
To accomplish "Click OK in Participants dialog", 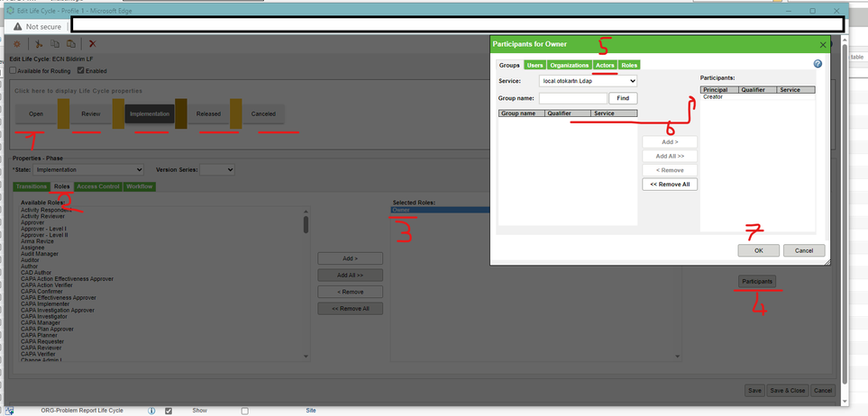I will coord(758,250).
